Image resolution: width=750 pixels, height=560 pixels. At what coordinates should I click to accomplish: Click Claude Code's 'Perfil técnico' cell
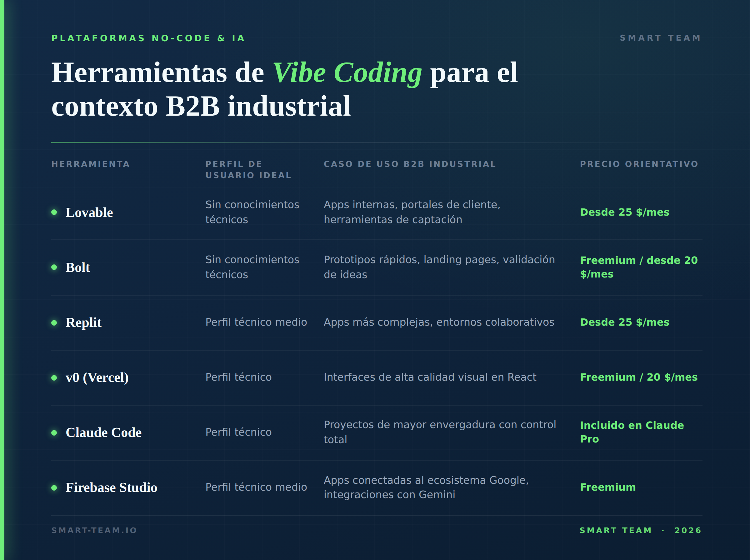pyautogui.click(x=238, y=432)
